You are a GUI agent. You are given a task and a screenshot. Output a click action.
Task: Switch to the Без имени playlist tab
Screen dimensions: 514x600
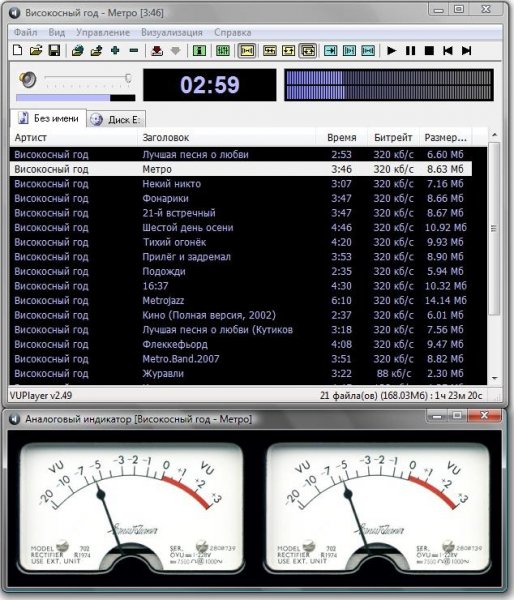click(x=48, y=118)
